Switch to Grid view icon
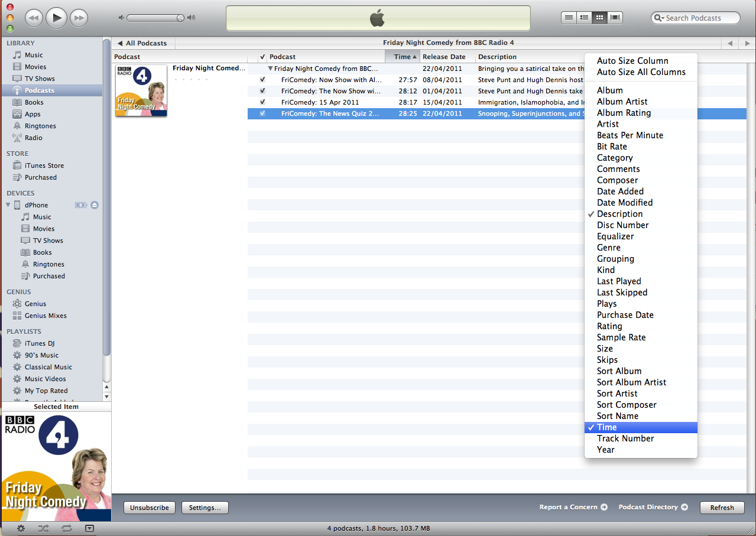The width and height of the screenshot is (756, 536). [600, 18]
